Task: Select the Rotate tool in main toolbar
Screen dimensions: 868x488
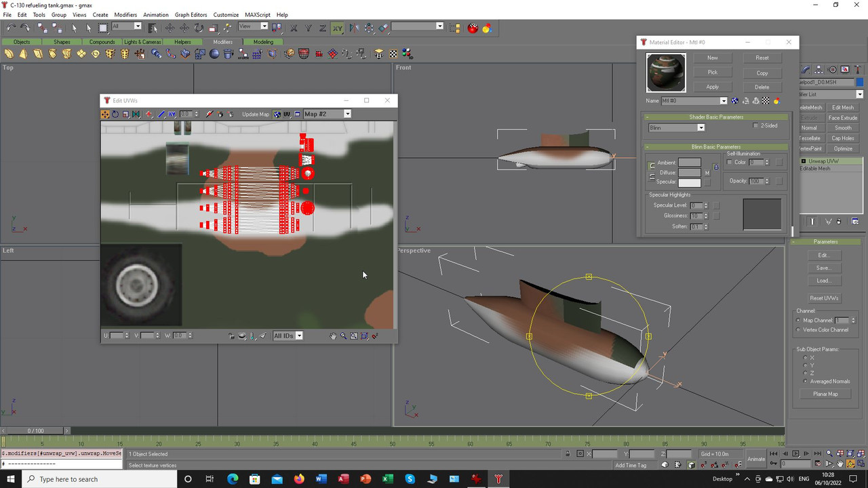Action: [x=199, y=28]
